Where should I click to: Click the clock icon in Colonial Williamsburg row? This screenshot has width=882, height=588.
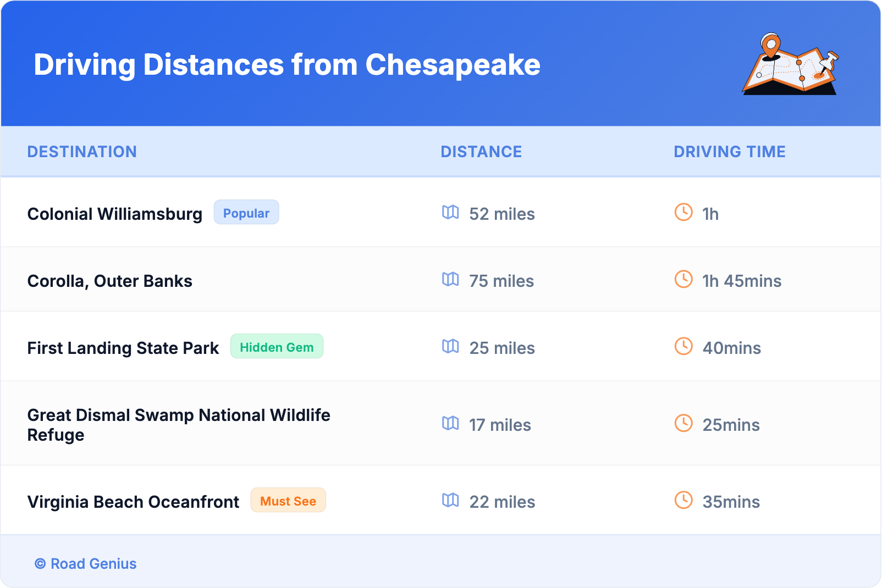coord(683,213)
